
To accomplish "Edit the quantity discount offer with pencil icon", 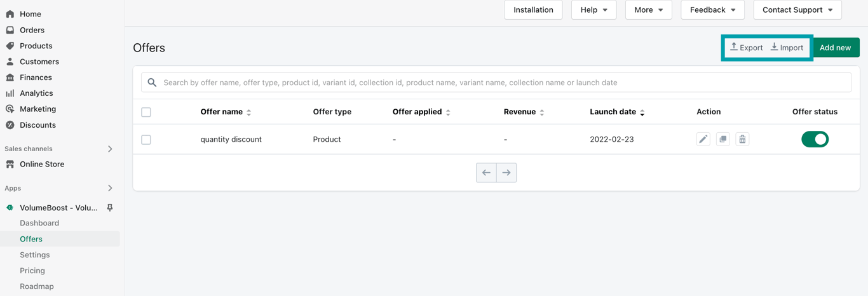I will pos(703,139).
